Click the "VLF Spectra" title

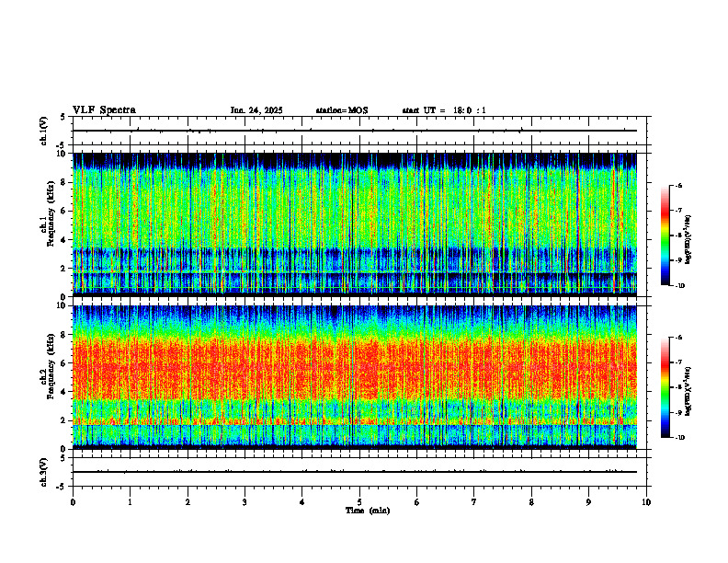coord(104,110)
